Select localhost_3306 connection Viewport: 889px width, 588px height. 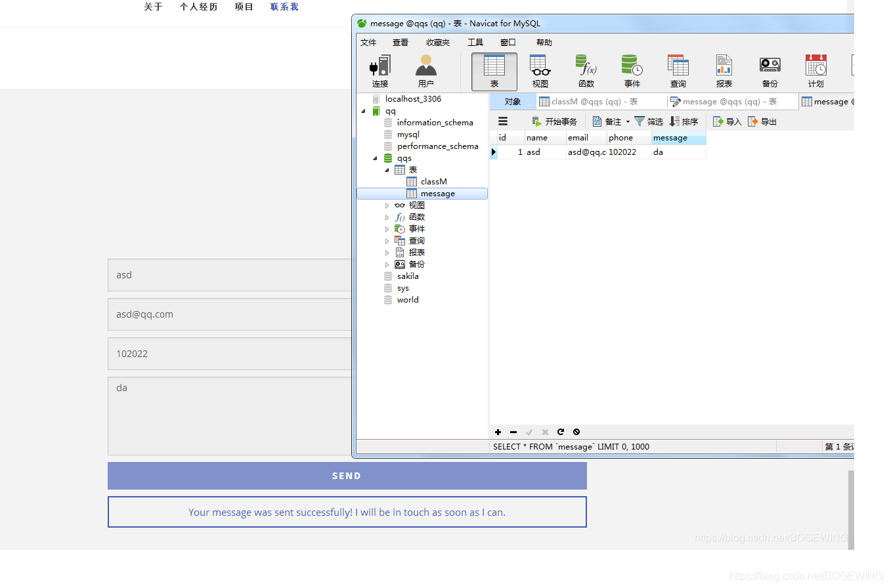(x=413, y=99)
